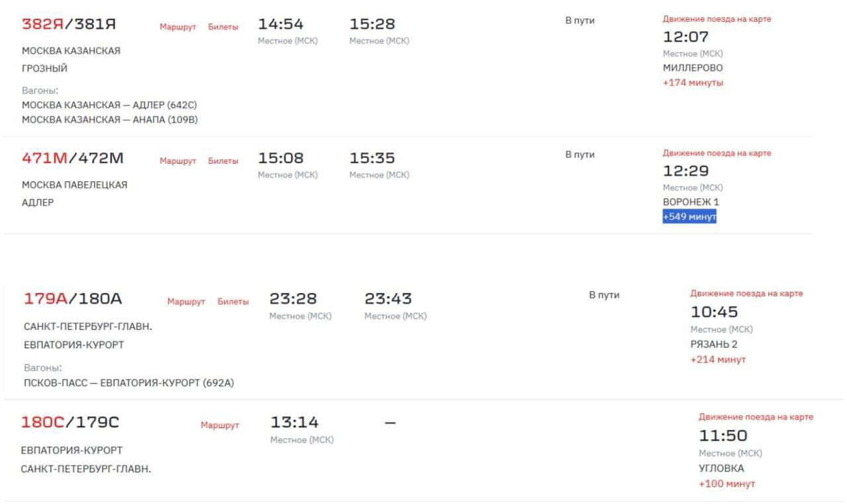Open train map link above 11:50
The width and height of the screenshot is (847, 504).
click(756, 417)
